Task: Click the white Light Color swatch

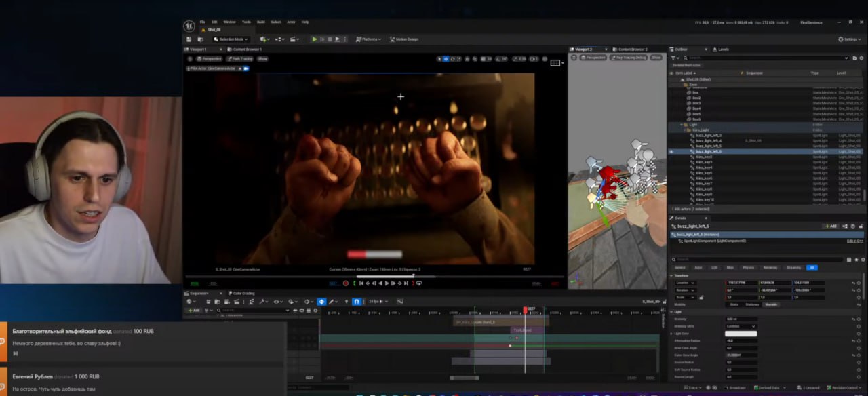Action: pyautogui.click(x=741, y=334)
